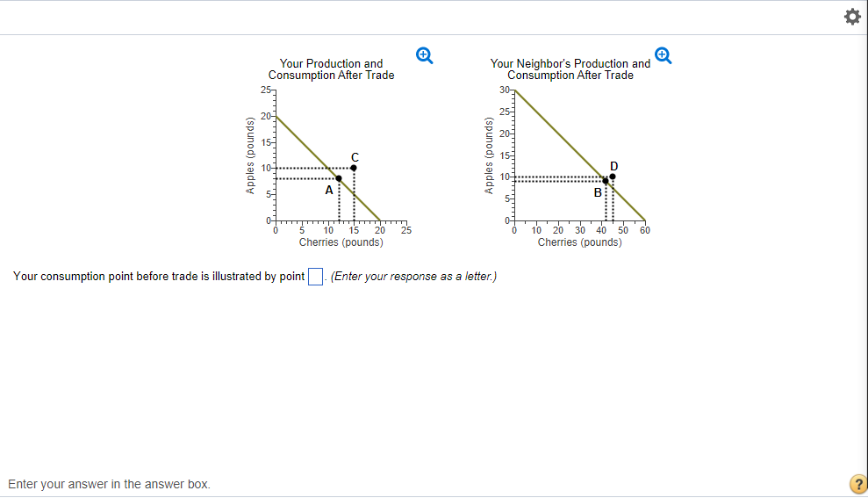868x498 pixels.
Task: Click 'Cherries (pounds)' label under your graph
Action: coord(341,242)
